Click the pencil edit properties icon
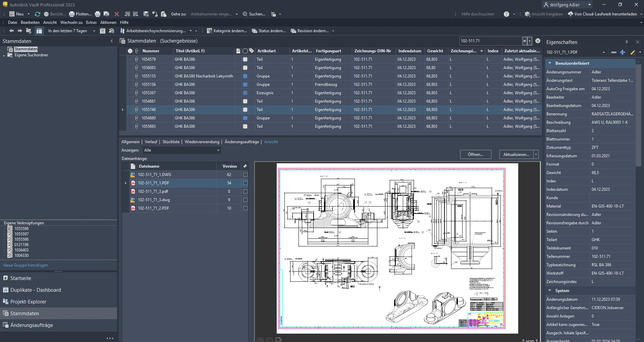 pos(633,52)
